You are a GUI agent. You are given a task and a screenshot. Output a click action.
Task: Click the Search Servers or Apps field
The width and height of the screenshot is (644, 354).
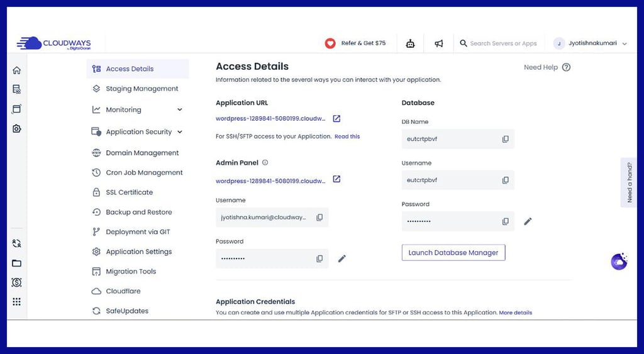click(503, 43)
